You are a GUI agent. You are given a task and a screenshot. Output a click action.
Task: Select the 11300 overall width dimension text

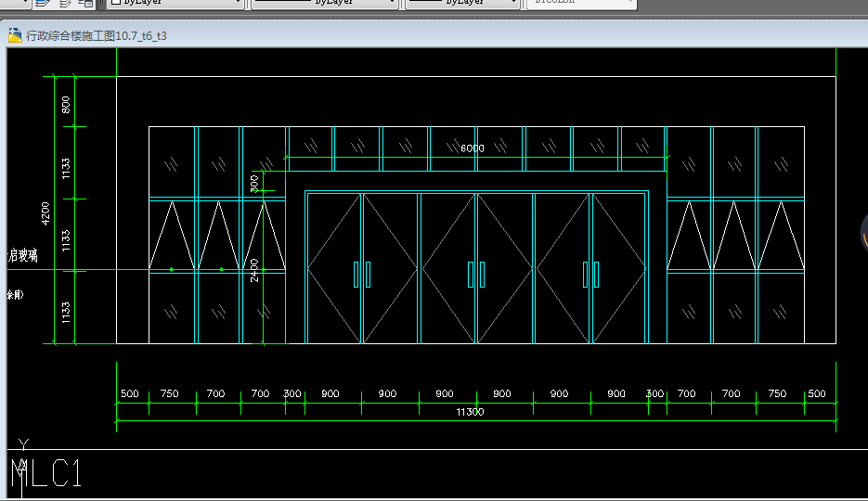pos(470,412)
